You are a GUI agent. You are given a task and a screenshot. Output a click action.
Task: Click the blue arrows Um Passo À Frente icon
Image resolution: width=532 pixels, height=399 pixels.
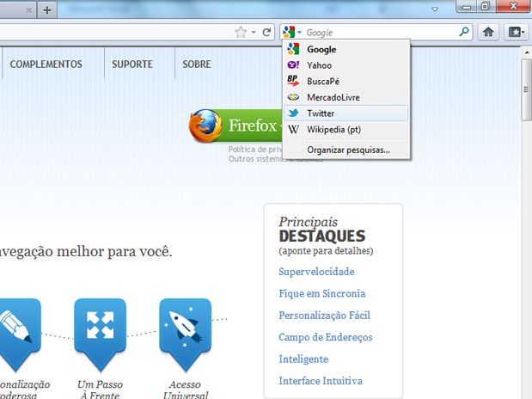click(100, 328)
